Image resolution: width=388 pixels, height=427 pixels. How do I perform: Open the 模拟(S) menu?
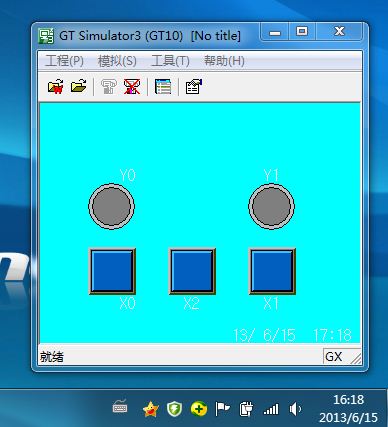click(x=117, y=61)
